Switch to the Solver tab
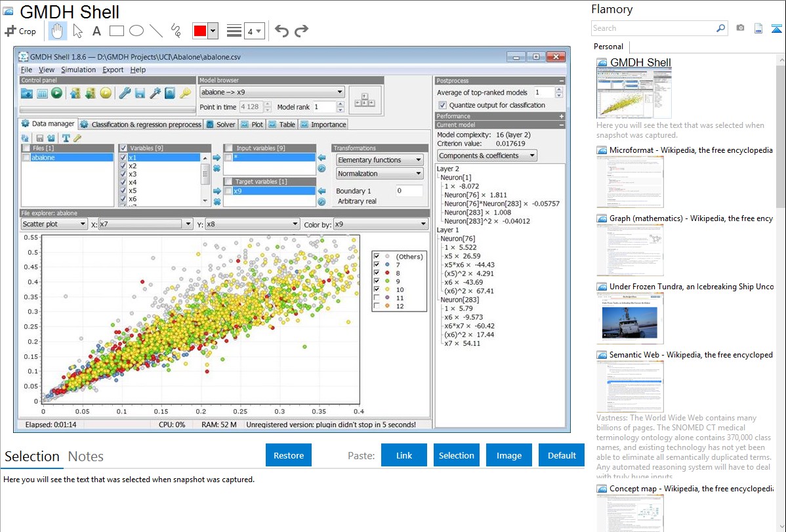 click(220, 125)
